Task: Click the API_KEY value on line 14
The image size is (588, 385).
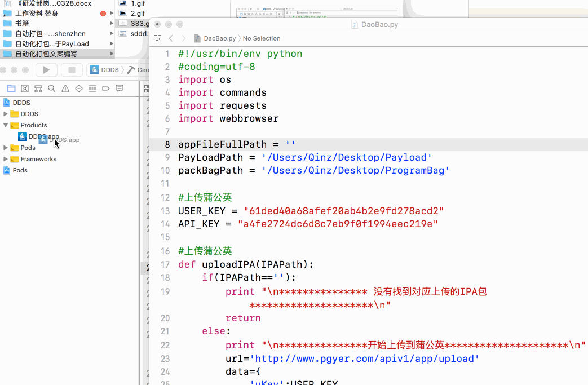Action: click(x=338, y=224)
